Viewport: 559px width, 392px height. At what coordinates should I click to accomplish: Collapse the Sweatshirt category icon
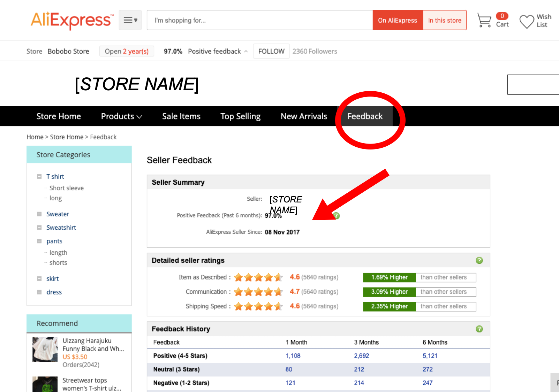click(x=39, y=228)
